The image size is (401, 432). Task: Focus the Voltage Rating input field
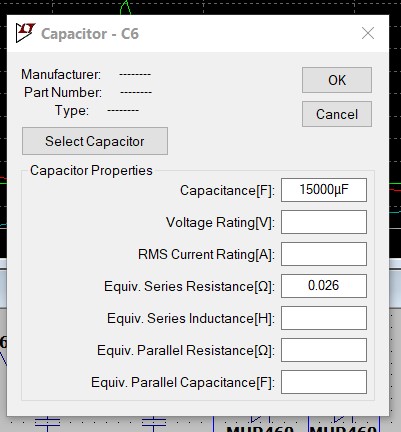324,222
